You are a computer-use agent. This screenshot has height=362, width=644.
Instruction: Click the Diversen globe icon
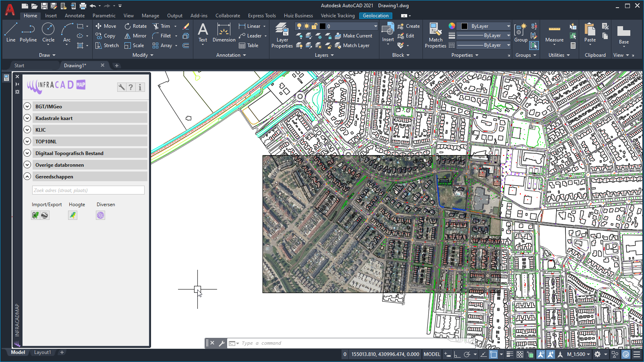click(x=100, y=215)
